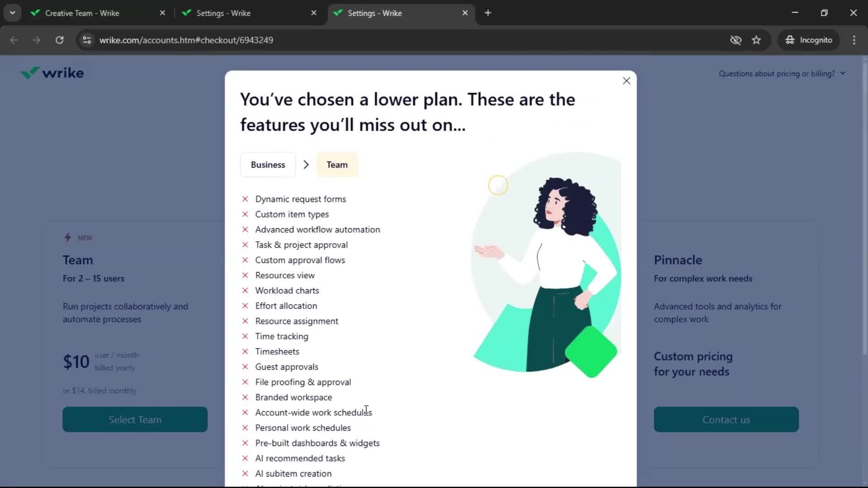Click Custom pricing for your needs text

coord(693,364)
